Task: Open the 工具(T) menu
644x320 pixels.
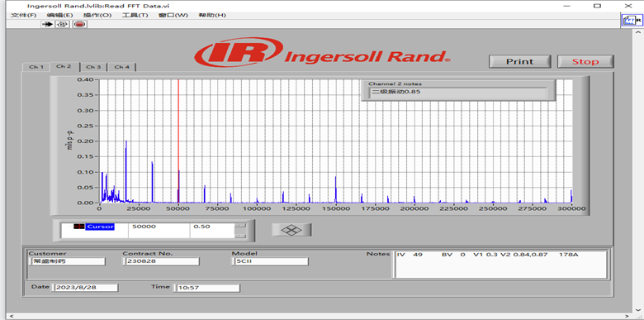Action: [135, 15]
